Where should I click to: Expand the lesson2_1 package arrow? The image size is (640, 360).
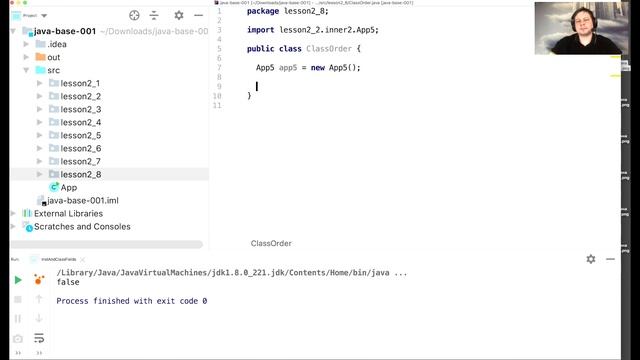coord(40,83)
